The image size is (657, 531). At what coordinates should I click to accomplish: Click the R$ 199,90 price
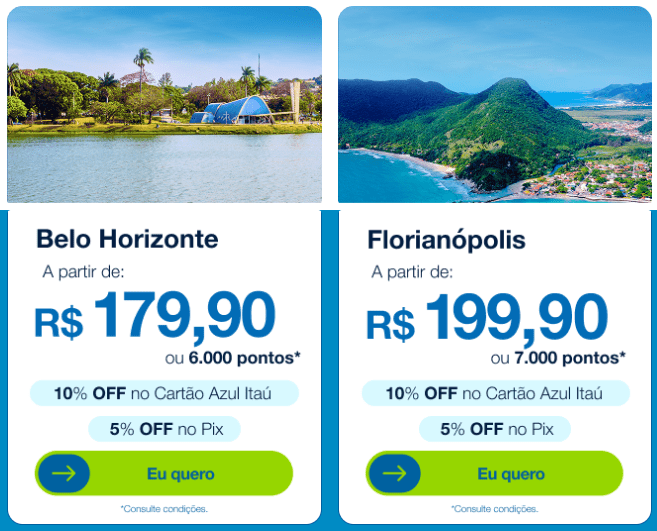pyautogui.click(x=487, y=318)
